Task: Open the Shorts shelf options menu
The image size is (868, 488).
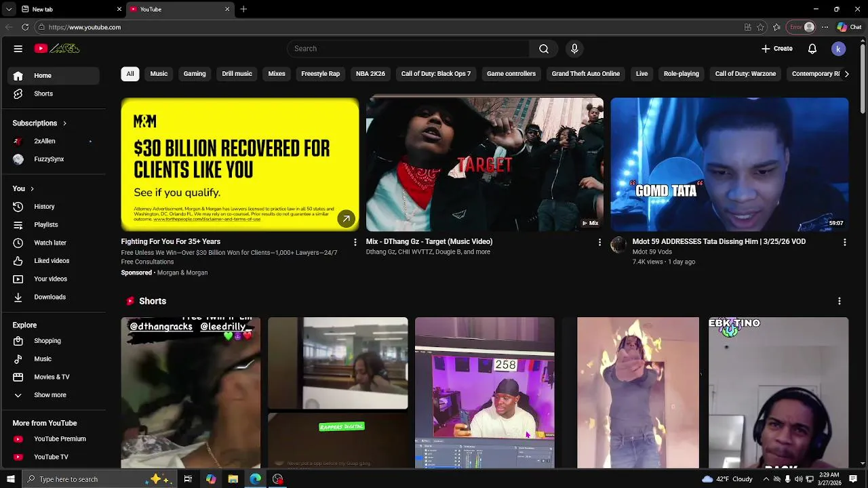Action: pyautogui.click(x=840, y=301)
